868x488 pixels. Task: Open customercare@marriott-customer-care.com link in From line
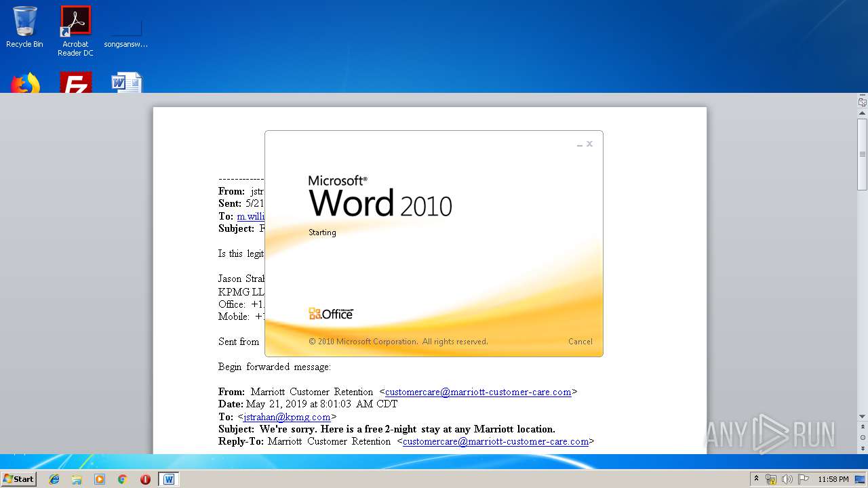478,392
